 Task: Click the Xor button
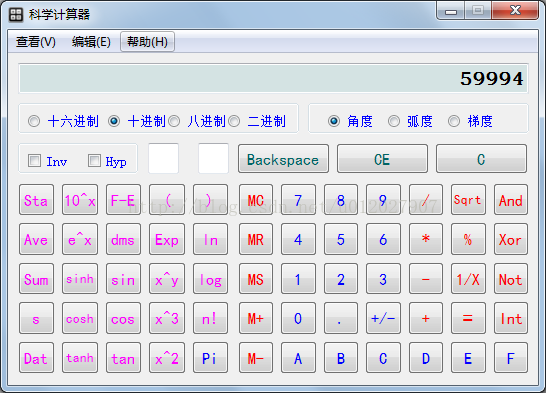click(x=511, y=239)
